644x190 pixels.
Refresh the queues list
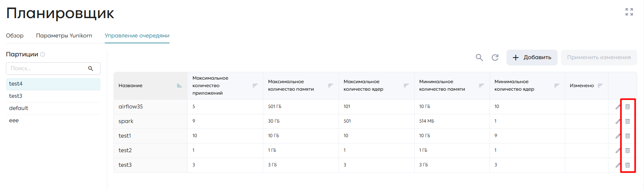pyautogui.click(x=495, y=58)
